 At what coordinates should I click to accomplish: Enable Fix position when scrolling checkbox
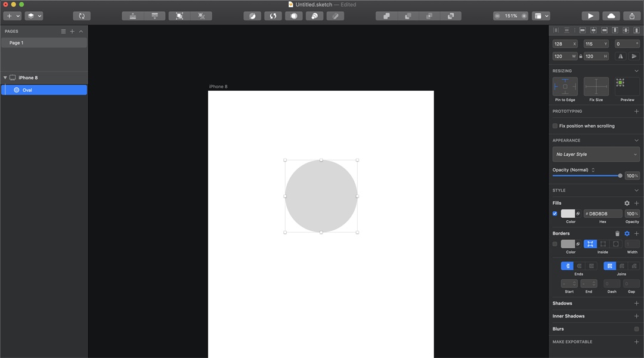coord(555,126)
